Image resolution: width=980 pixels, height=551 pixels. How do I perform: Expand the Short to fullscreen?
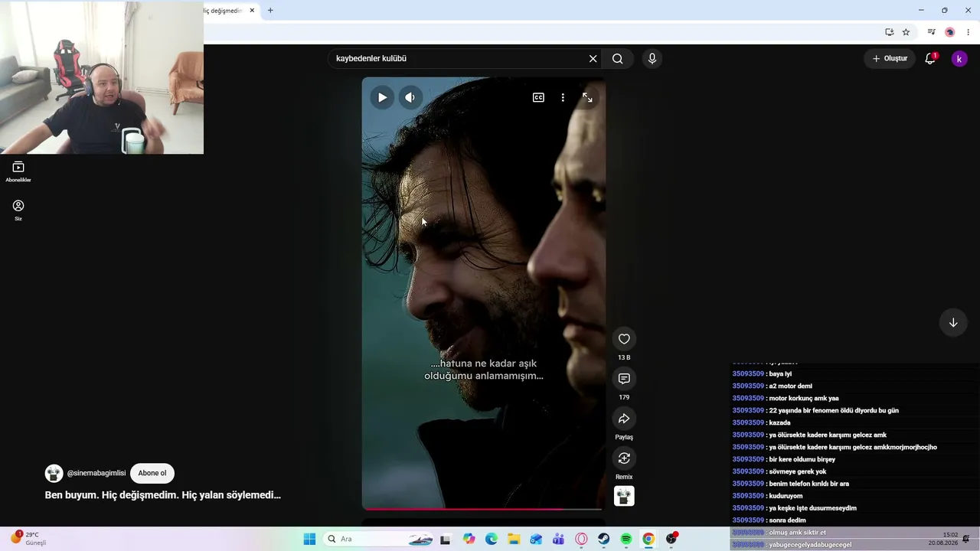point(587,97)
